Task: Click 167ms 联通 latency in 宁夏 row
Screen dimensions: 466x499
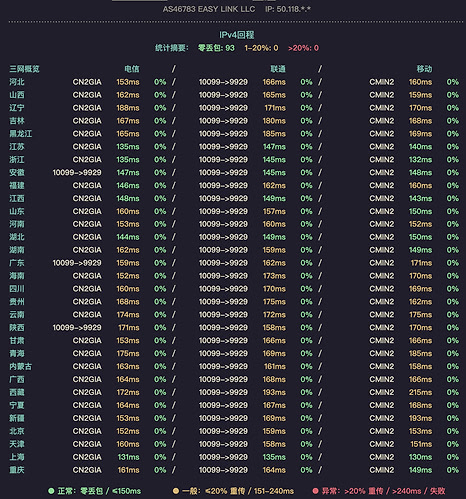Action: pyautogui.click(x=274, y=405)
